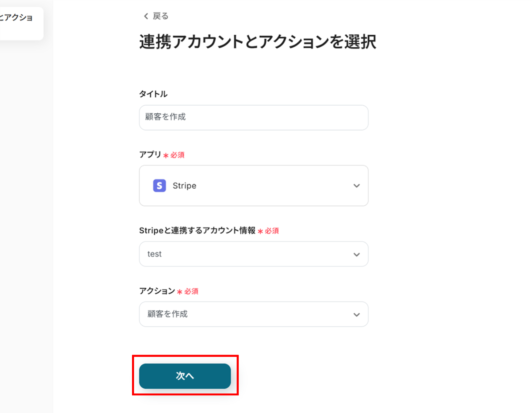Screen dimensions: 532x413
Task: Click the back chevron arrow icon
Action: pyautogui.click(x=146, y=16)
